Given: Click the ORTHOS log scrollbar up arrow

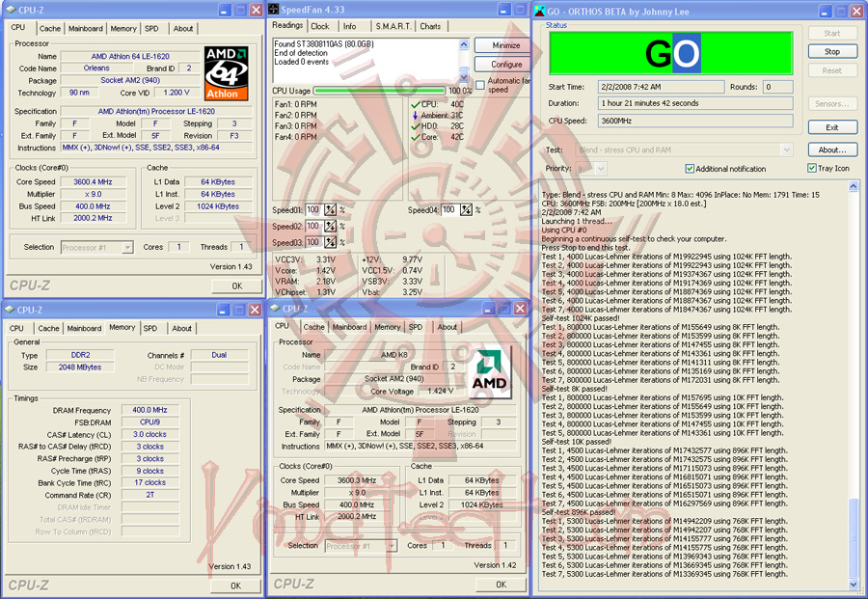Looking at the screenshot, I should pyautogui.click(x=854, y=186).
